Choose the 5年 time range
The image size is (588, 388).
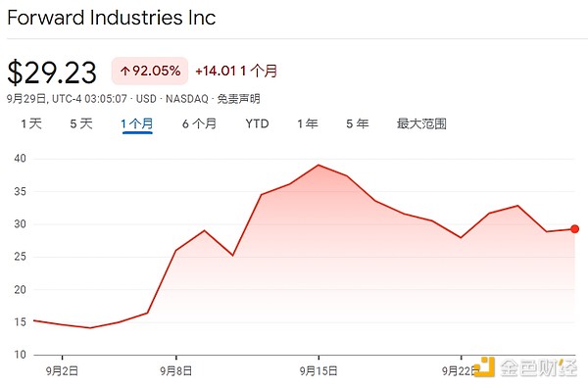[358, 123]
